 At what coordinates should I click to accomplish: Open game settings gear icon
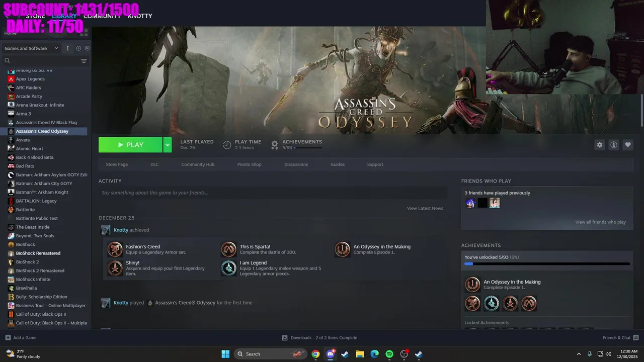tap(599, 145)
